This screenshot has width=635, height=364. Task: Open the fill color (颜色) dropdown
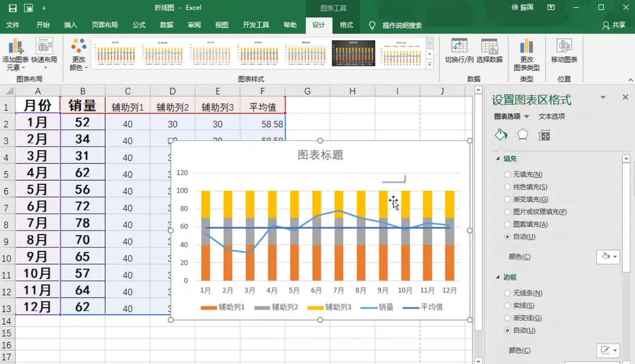[x=608, y=257]
